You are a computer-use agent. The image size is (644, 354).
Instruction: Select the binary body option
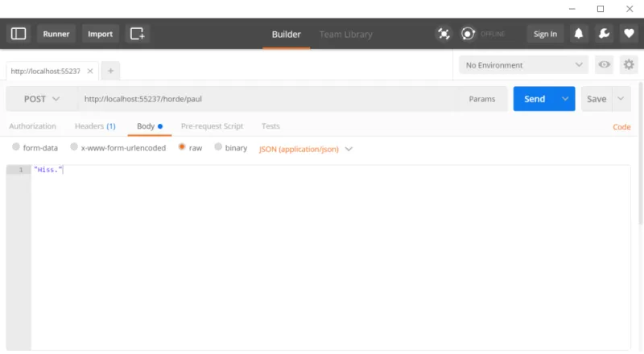tap(218, 146)
